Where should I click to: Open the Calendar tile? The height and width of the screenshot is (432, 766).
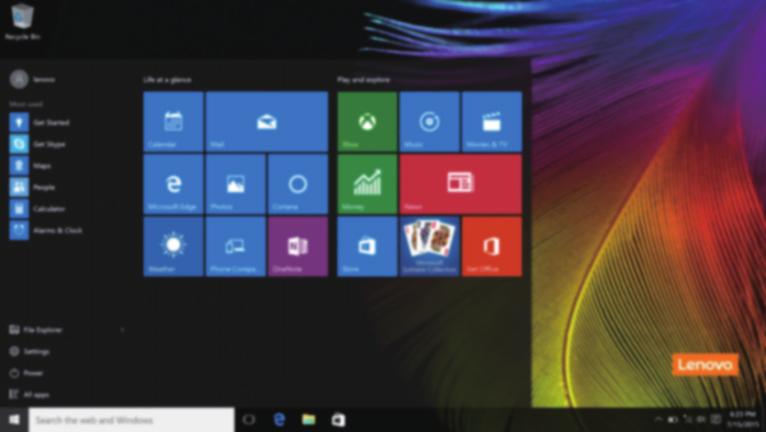[173, 122]
